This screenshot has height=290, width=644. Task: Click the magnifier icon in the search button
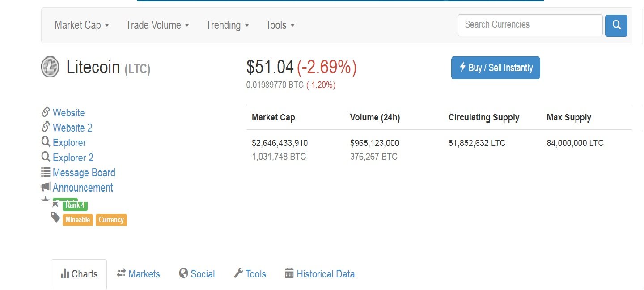(x=616, y=25)
